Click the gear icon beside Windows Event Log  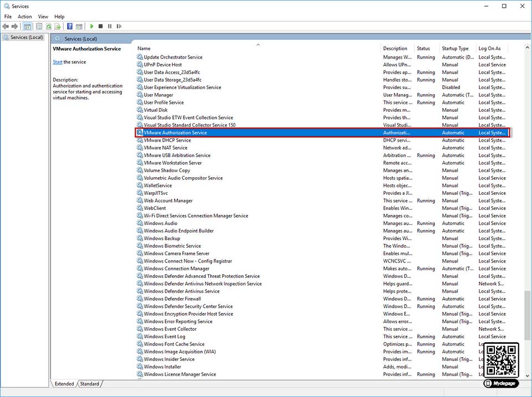pos(140,336)
